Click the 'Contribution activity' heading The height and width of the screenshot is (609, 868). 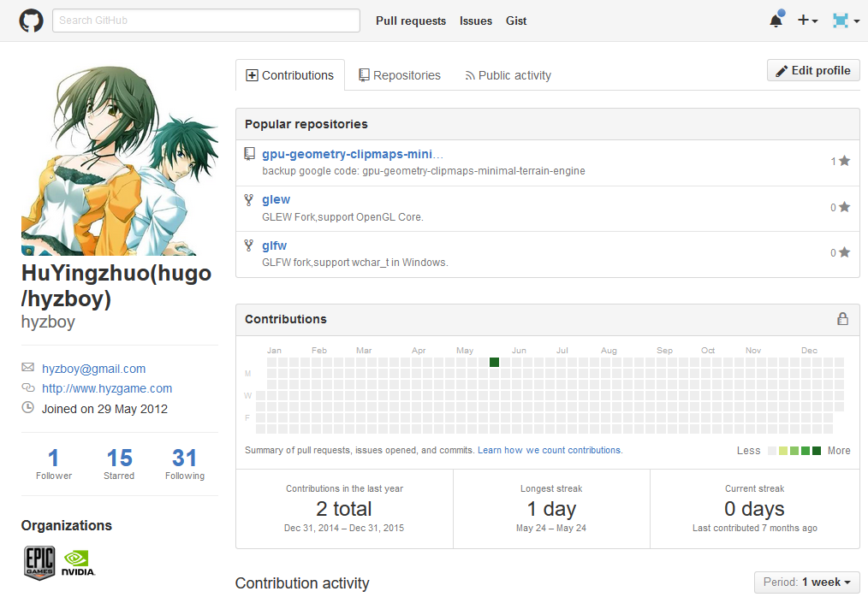click(x=302, y=583)
